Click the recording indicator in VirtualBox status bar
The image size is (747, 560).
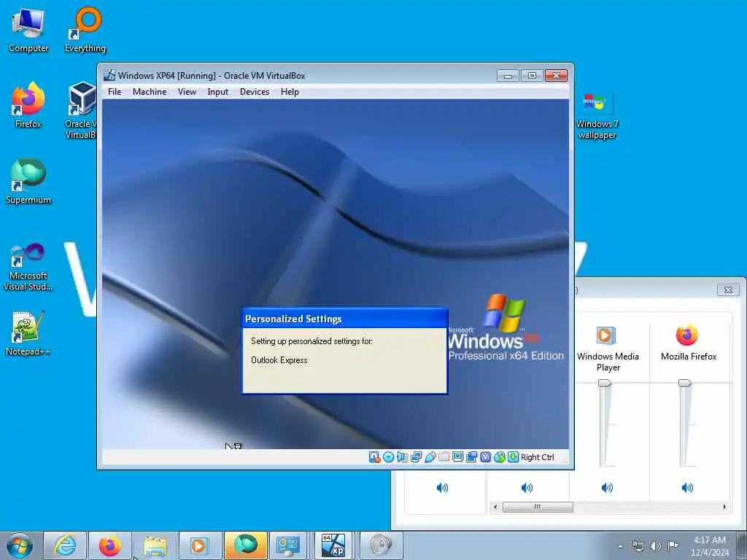pyautogui.click(x=472, y=457)
